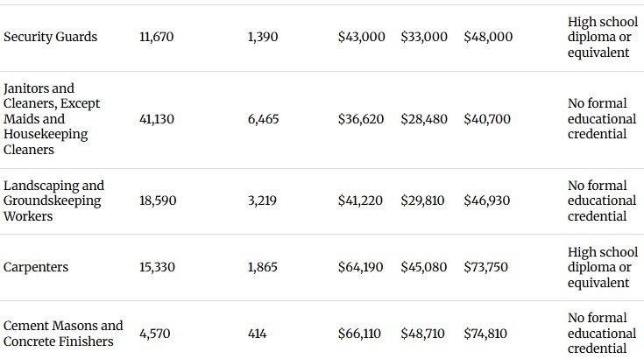The height and width of the screenshot is (359, 644).
Task: Click the 11,670 value for Security Guards
Action: (158, 38)
